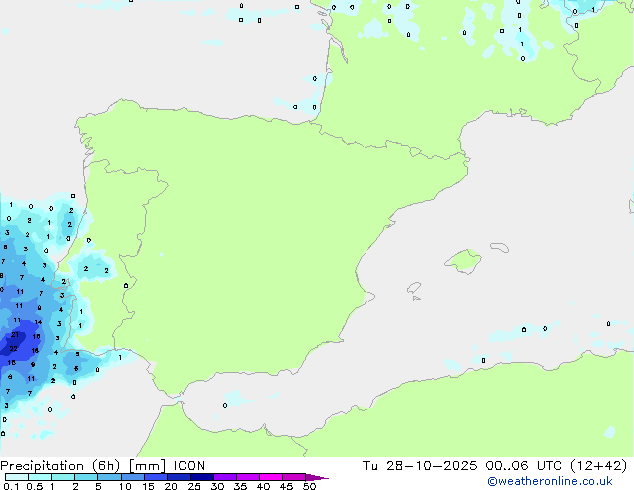
Task: Click the Menorca island outline on the map
Action: tap(499, 247)
